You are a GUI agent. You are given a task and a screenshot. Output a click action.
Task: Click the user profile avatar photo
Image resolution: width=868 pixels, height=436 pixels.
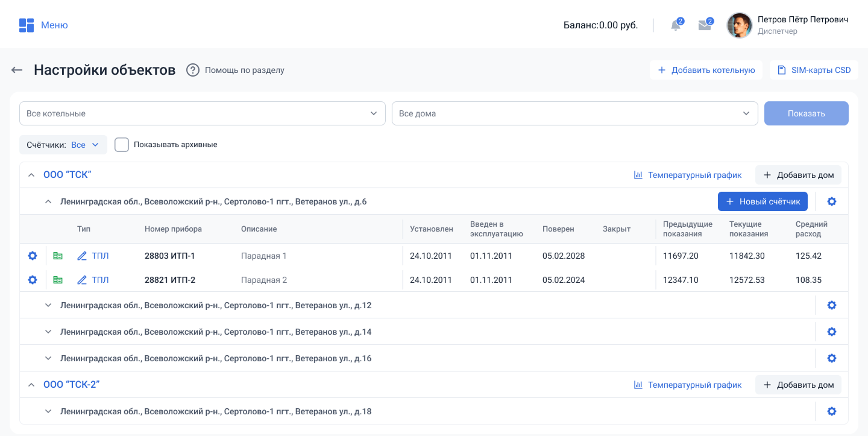[740, 25]
